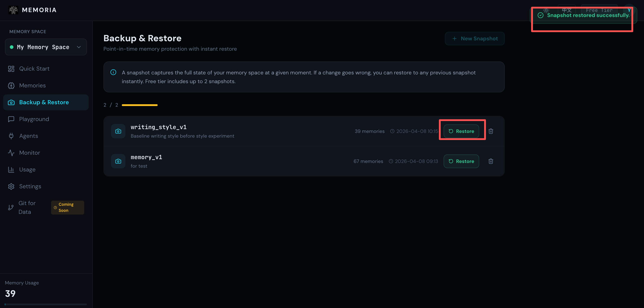644x308 pixels.
Task: Select the Backup & Restore sidebar item
Action: pyautogui.click(x=44, y=102)
